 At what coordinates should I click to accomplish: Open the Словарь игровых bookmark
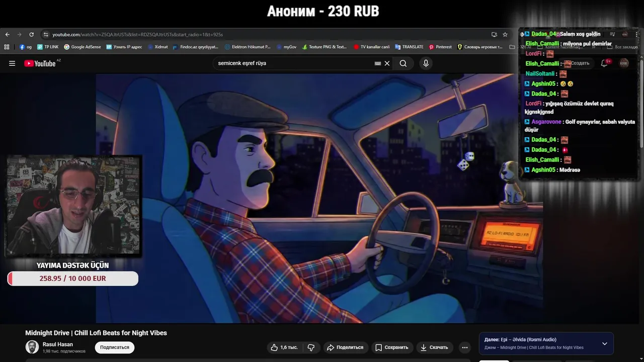point(479,47)
